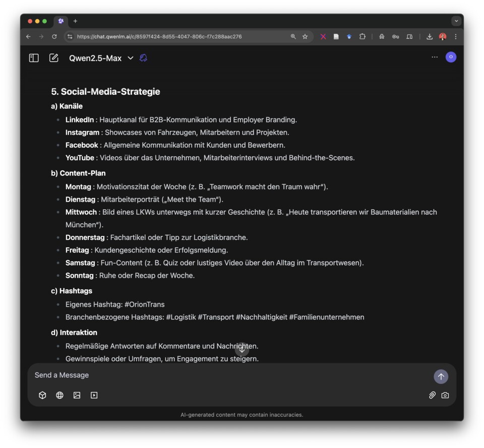Open the browser tab list chevron
Screen dimensions: 484x448
click(456, 21)
